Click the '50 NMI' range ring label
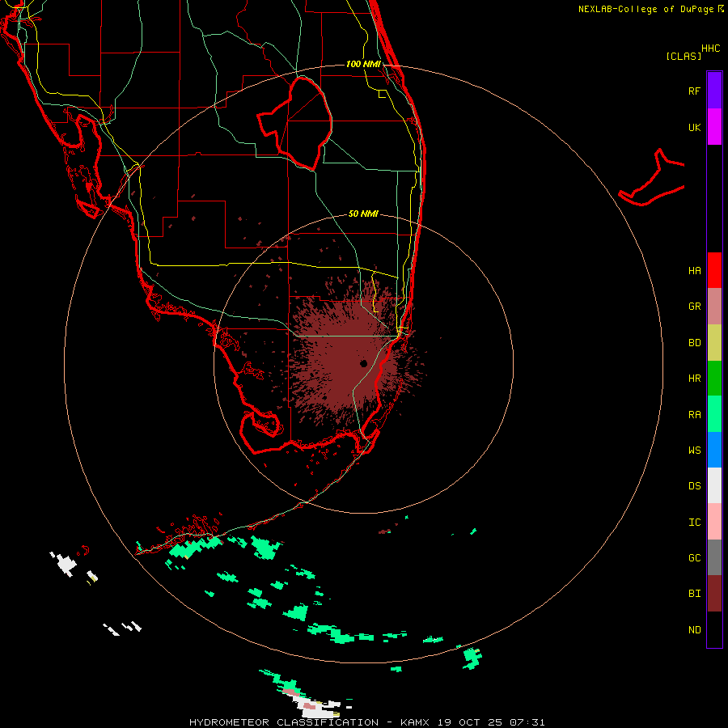 363,214
